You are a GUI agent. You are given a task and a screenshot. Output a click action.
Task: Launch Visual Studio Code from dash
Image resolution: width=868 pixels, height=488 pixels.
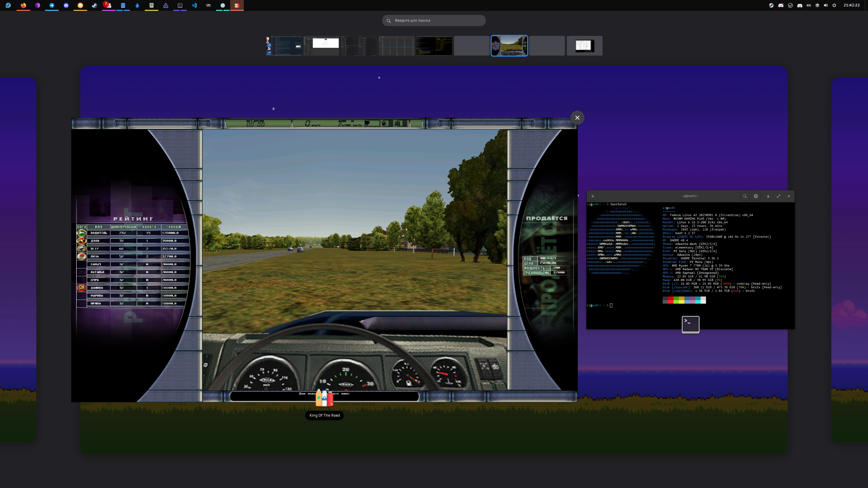tap(194, 5)
